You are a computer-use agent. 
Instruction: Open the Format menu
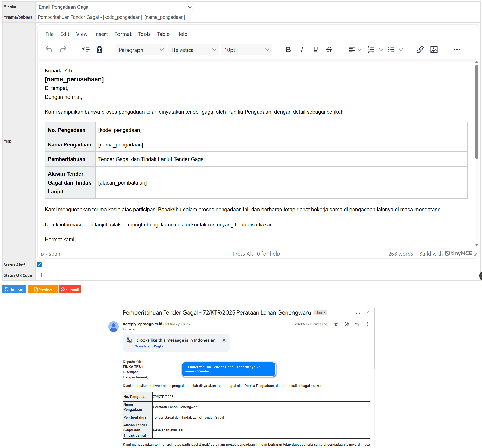click(123, 34)
